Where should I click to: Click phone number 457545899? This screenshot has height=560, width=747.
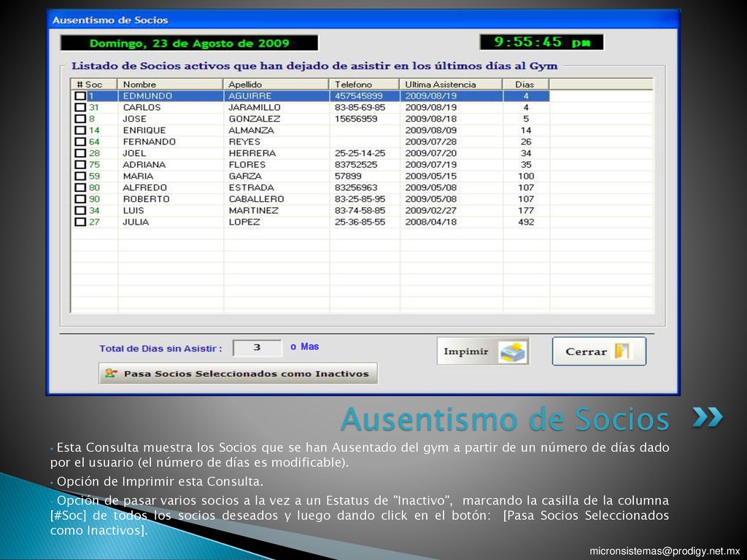point(358,96)
